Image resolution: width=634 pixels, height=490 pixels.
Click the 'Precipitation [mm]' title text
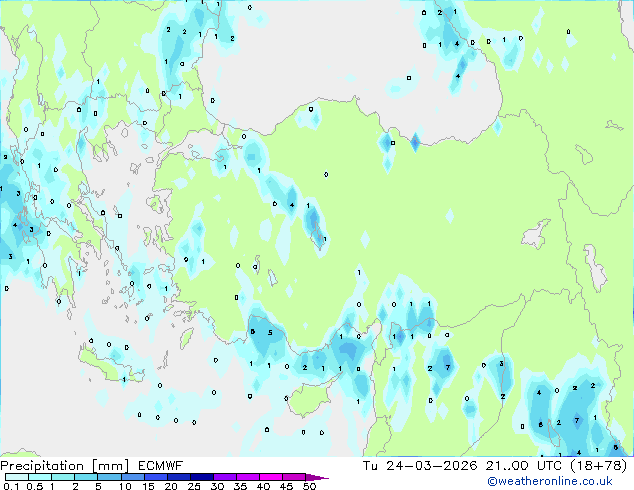[x=65, y=466]
